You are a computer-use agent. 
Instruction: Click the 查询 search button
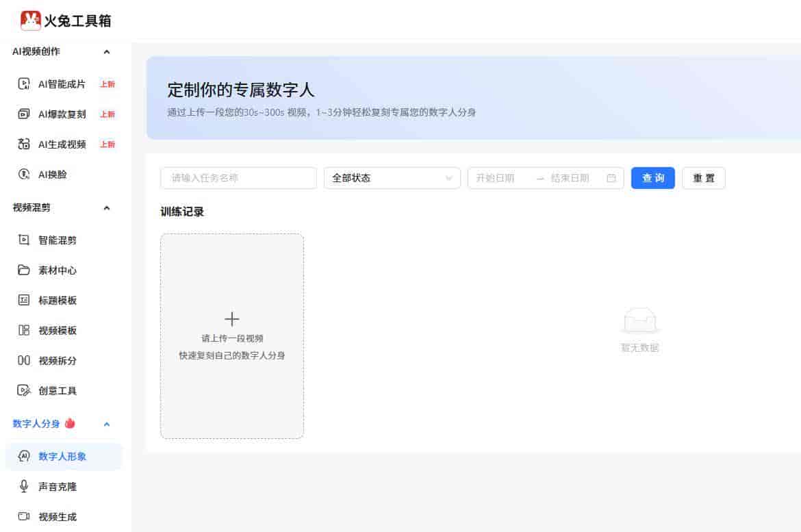(652, 178)
